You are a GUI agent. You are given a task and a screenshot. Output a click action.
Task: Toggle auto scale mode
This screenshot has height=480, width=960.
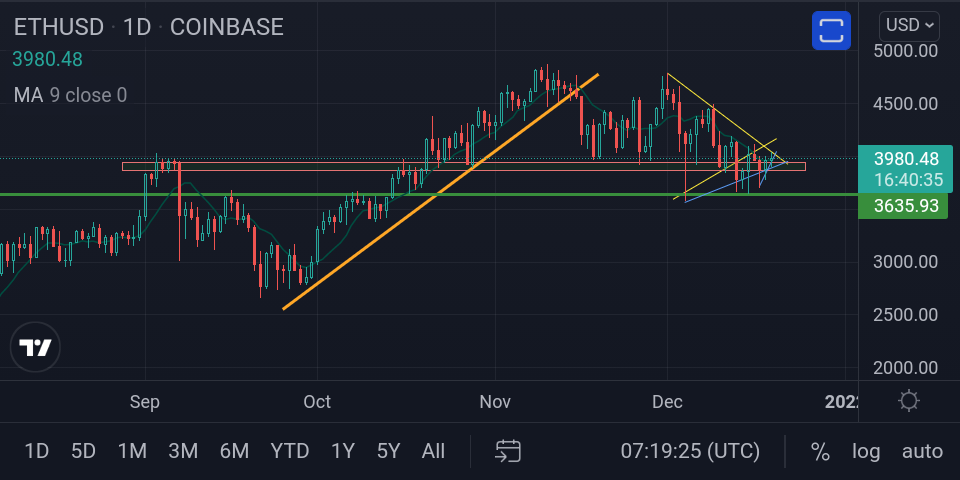click(x=922, y=452)
